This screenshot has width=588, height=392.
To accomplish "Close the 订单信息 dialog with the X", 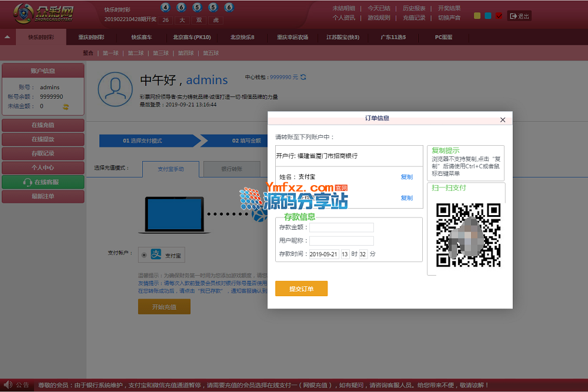I will 502,120.
